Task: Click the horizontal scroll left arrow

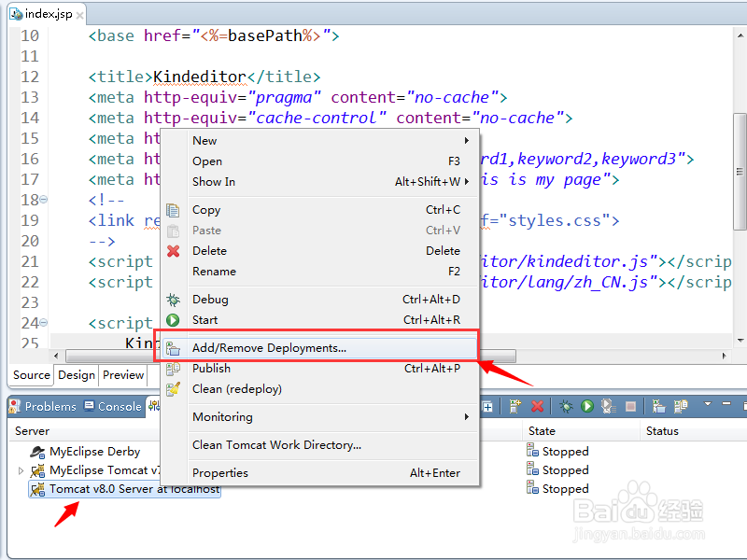Action: 56,356
